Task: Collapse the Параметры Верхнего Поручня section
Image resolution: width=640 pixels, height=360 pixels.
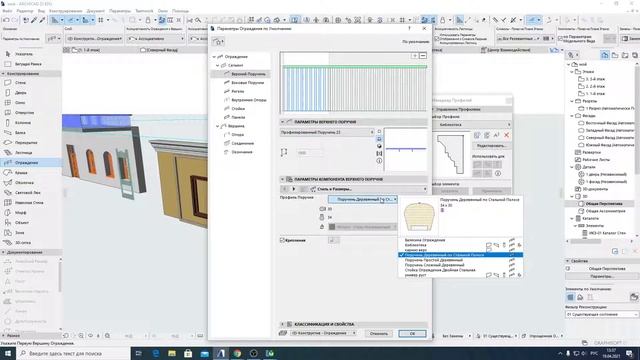Action: coord(282,122)
